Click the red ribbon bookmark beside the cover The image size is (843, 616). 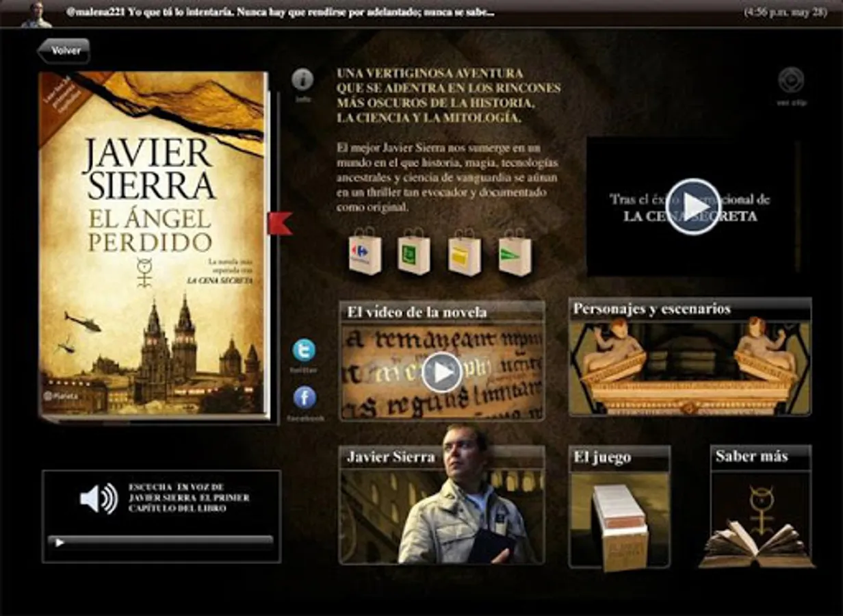tap(280, 223)
